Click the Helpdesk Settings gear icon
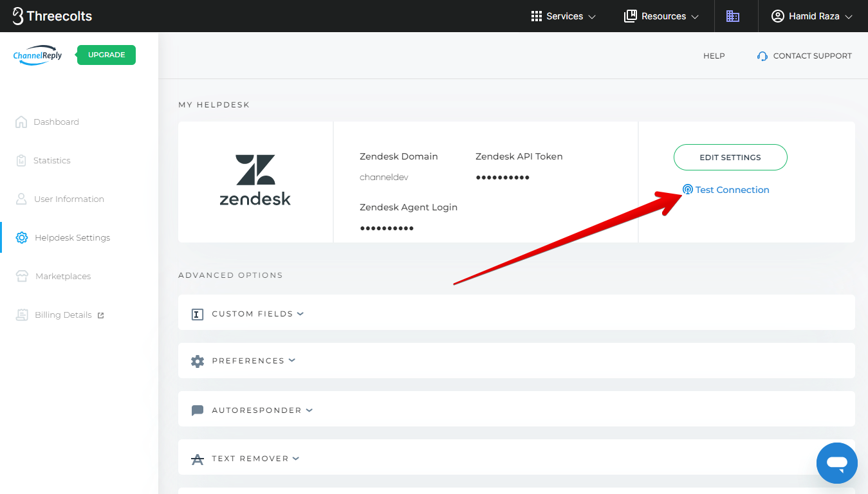The width and height of the screenshot is (868, 494). point(22,237)
